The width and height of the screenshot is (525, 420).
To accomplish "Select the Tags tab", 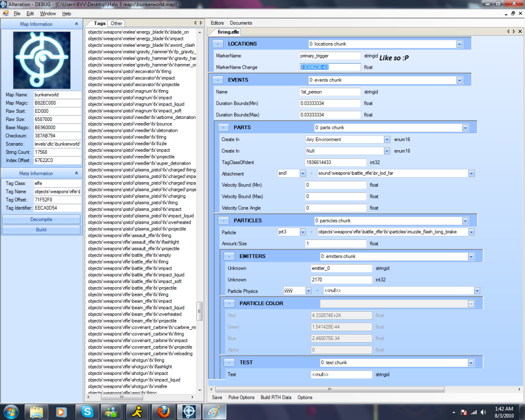I will 99,24.
